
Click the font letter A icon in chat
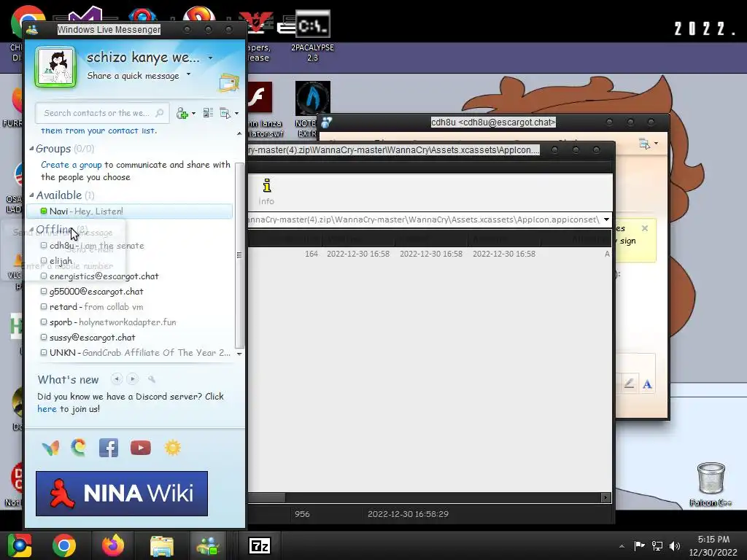coord(647,384)
